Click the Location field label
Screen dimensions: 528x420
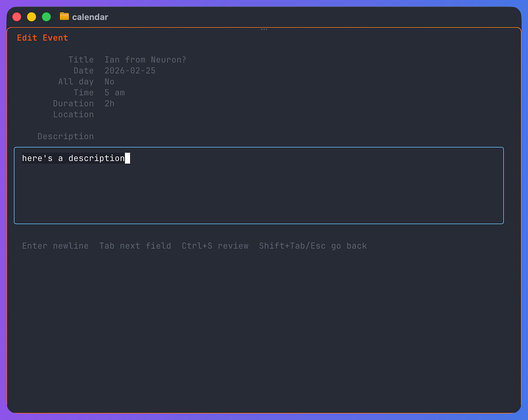[74, 114]
